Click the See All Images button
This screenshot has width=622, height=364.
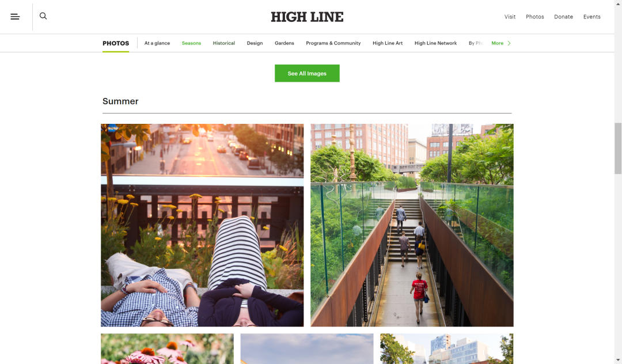click(x=307, y=73)
